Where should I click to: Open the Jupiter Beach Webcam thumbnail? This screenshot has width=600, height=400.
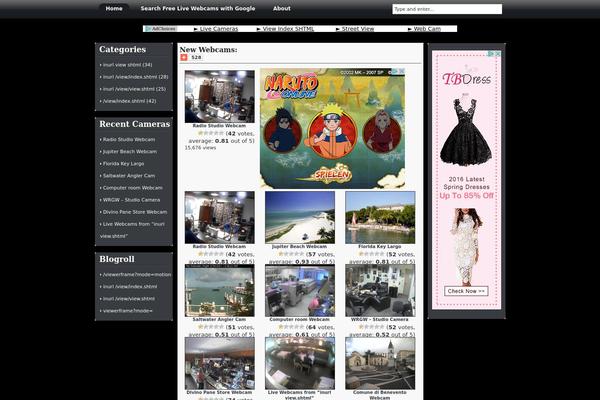click(300, 217)
